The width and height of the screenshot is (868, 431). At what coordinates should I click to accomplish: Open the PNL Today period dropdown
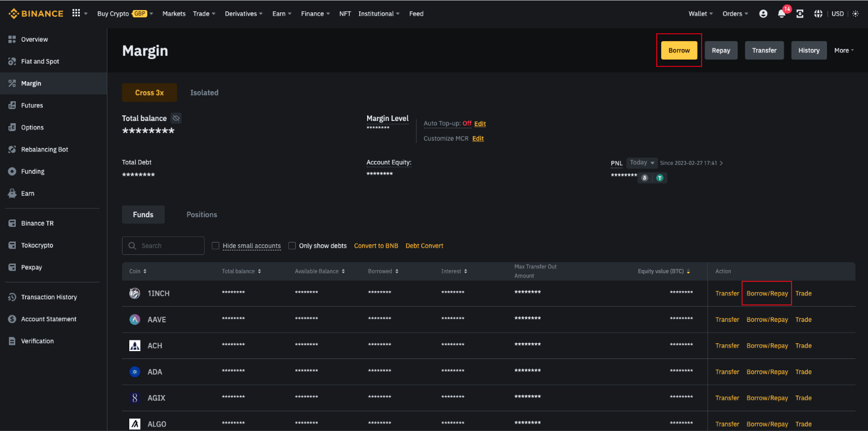642,163
